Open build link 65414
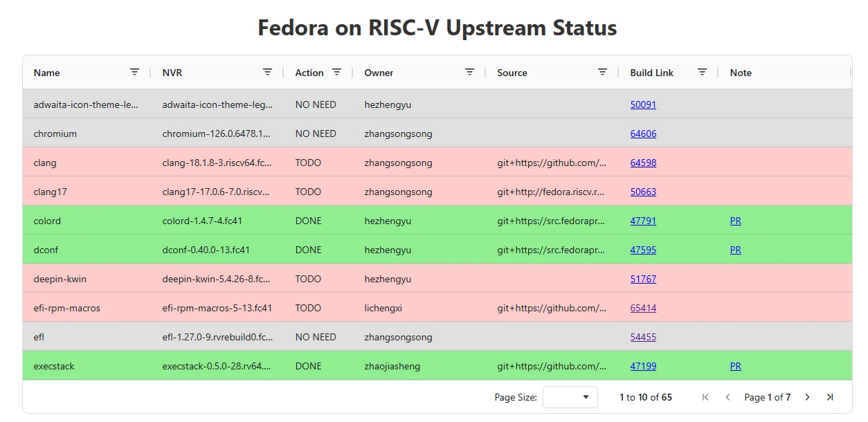This screenshot has height=422, width=868. (x=643, y=308)
